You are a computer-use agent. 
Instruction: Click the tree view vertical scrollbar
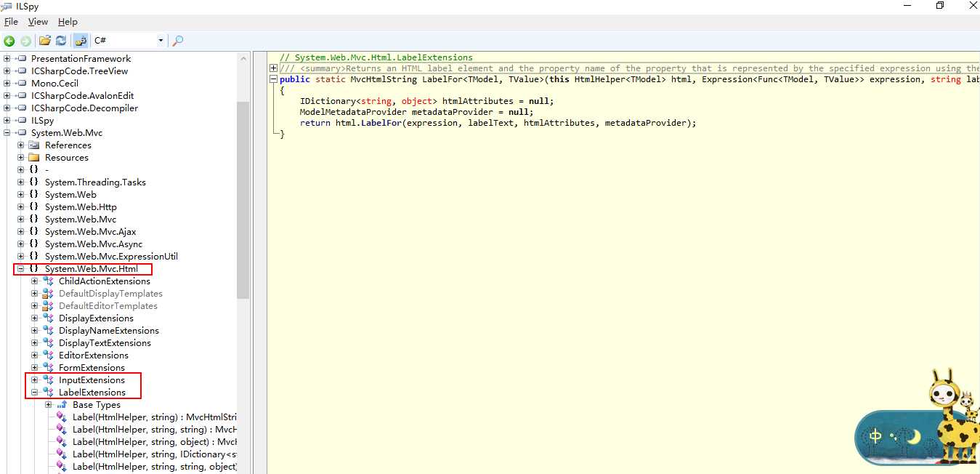tap(243, 200)
